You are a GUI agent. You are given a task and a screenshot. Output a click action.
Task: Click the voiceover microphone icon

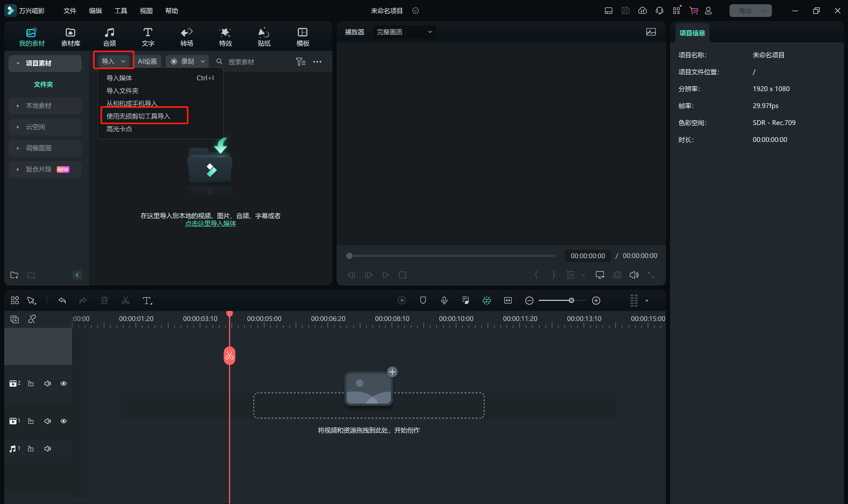pos(444,300)
